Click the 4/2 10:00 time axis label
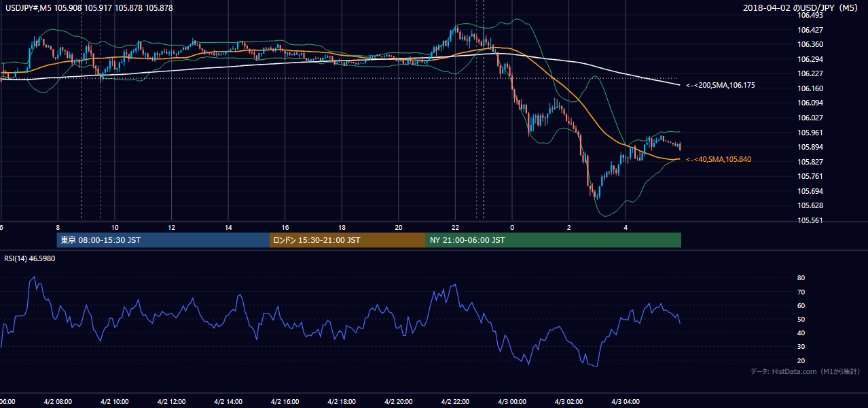The image size is (868, 408). coord(114,402)
